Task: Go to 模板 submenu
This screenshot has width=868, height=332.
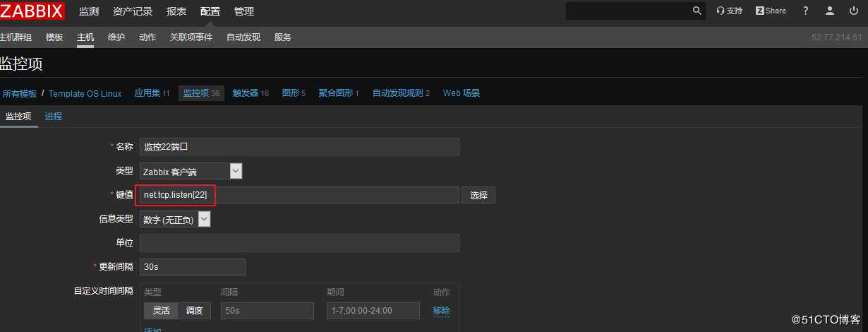Action: pyautogui.click(x=54, y=37)
